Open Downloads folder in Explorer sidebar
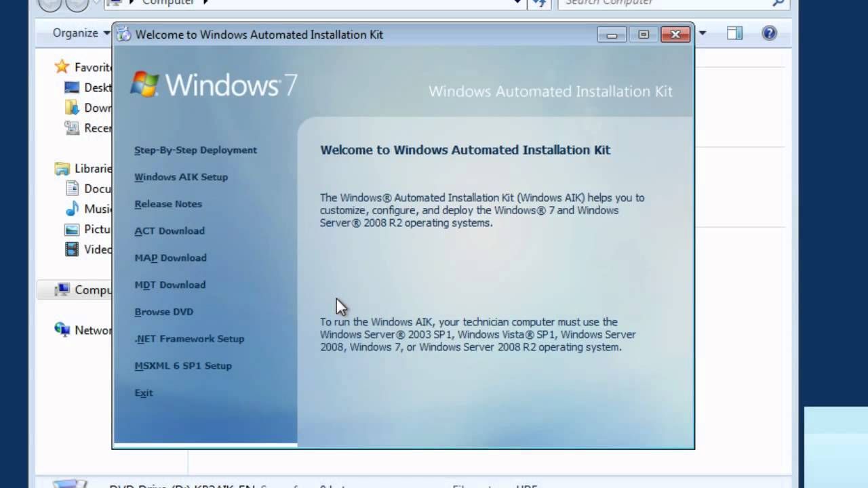The image size is (868, 488). [x=88, y=108]
